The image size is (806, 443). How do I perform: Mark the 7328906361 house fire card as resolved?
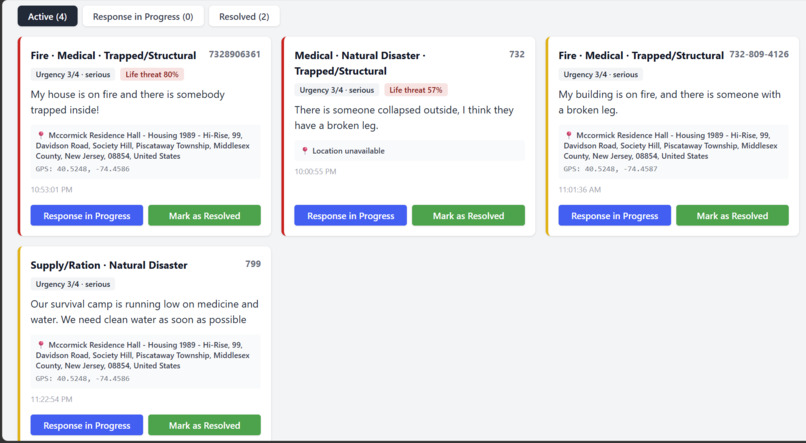(x=205, y=216)
